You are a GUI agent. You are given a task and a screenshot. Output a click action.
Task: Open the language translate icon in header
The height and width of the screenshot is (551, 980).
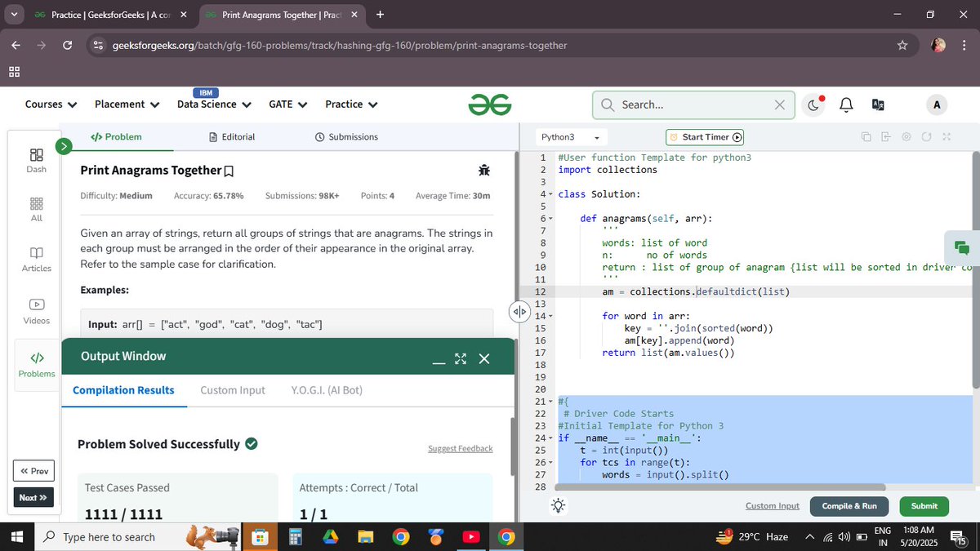tap(879, 104)
